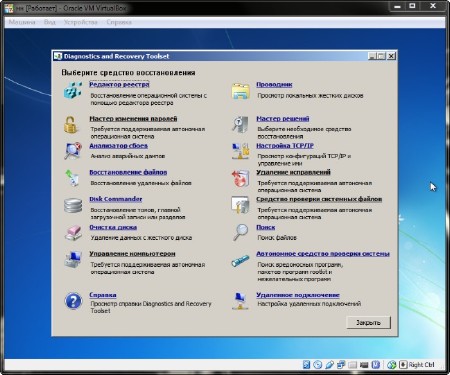450x375 pixels.
Task: Open the Управление компьютером link
Action: tap(132, 254)
